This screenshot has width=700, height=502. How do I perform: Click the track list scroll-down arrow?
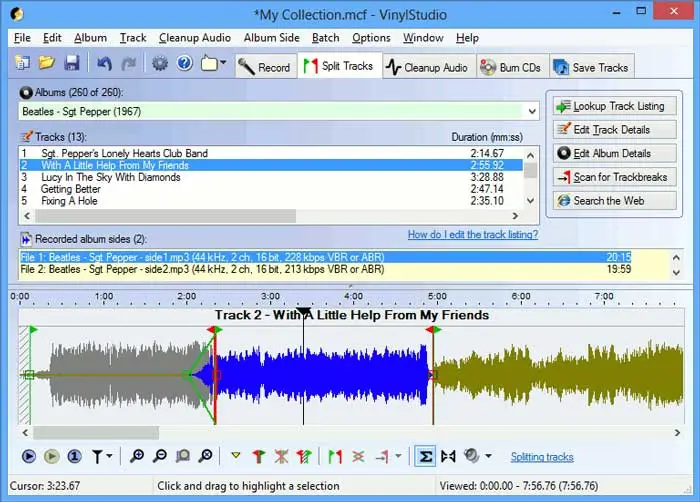click(530, 201)
